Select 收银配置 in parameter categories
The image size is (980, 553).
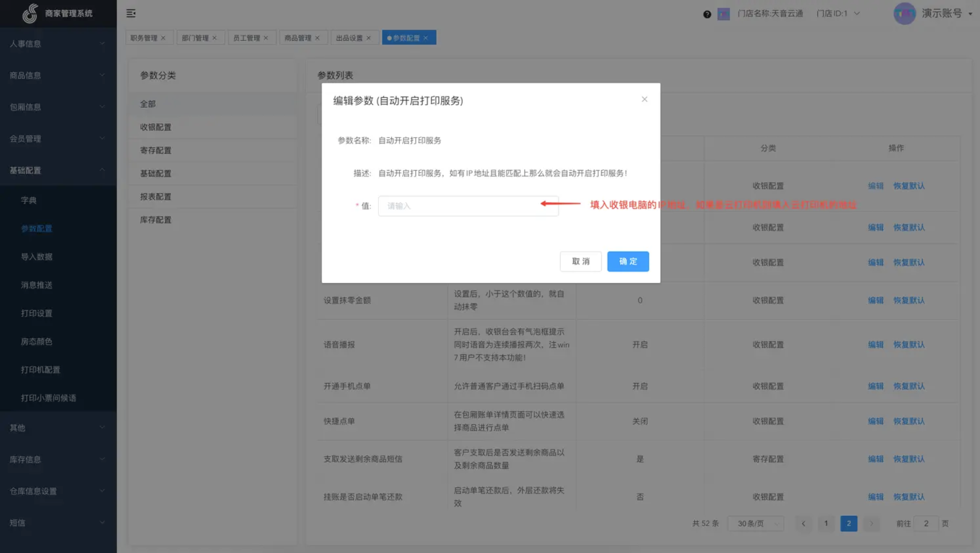pos(156,127)
